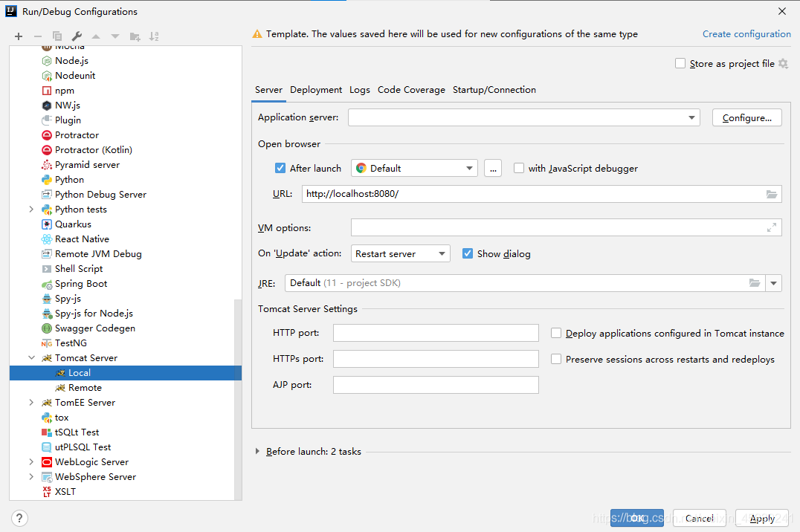Click the browse folder icon in JRE field
This screenshot has height=532, width=800.
click(755, 283)
